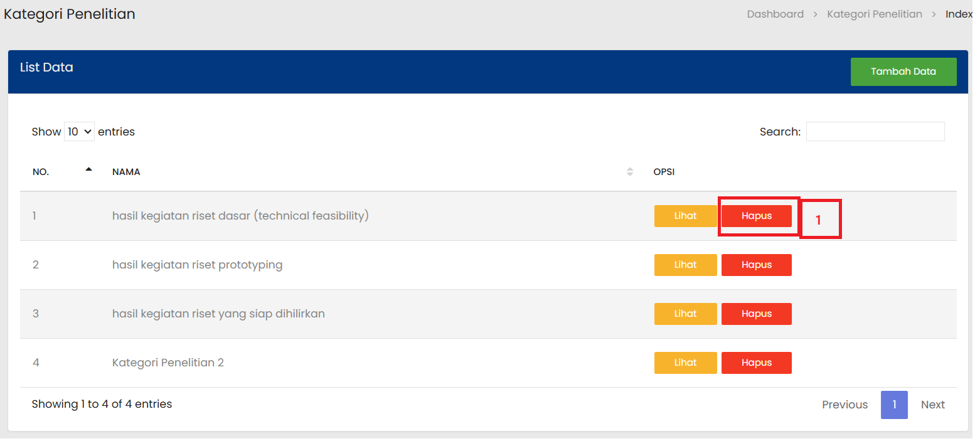Screen dimensions: 980x441
Task: Click the Search input field
Action: tap(875, 132)
